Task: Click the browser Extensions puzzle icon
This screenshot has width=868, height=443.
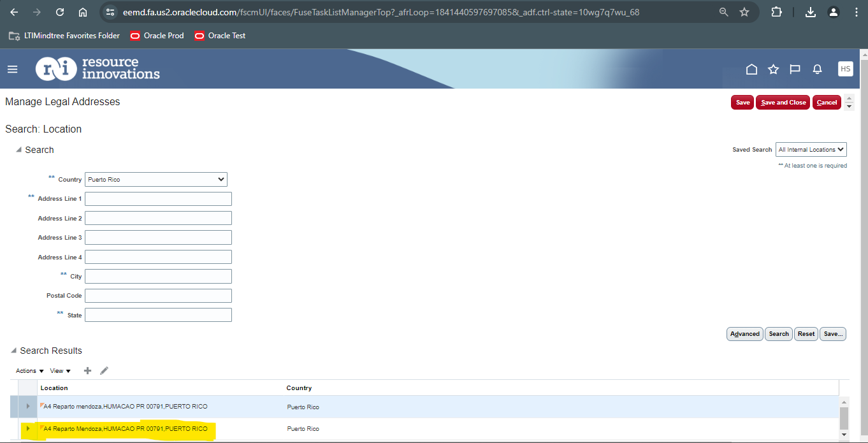Action: (776, 11)
